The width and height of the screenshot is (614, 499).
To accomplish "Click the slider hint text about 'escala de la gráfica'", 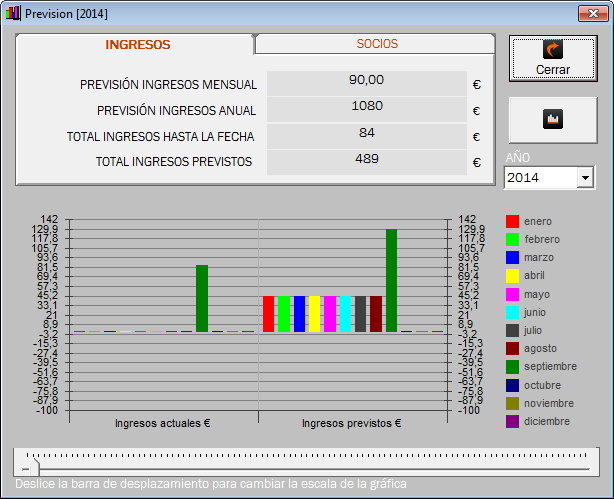I will tap(211, 484).
